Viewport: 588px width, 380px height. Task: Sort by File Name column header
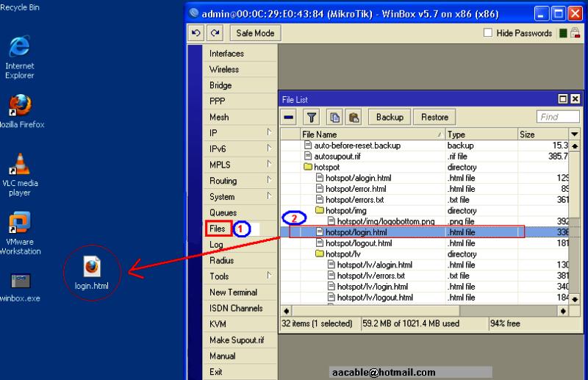click(373, 135)
